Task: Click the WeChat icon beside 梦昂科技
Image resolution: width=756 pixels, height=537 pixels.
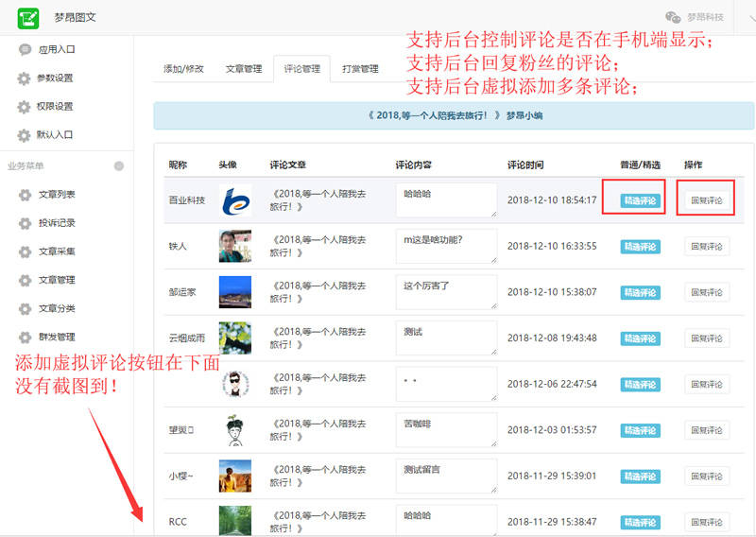Action: pos(673,17)
